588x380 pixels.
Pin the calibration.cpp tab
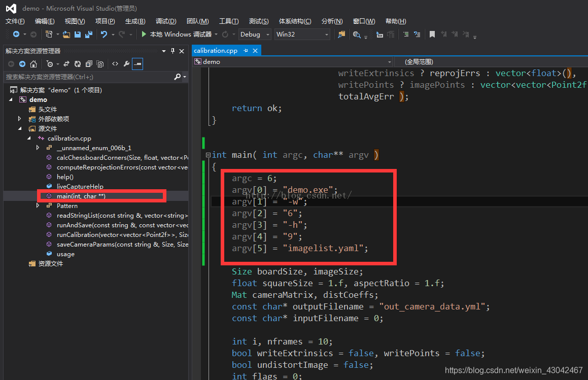(x=246, y=51)
